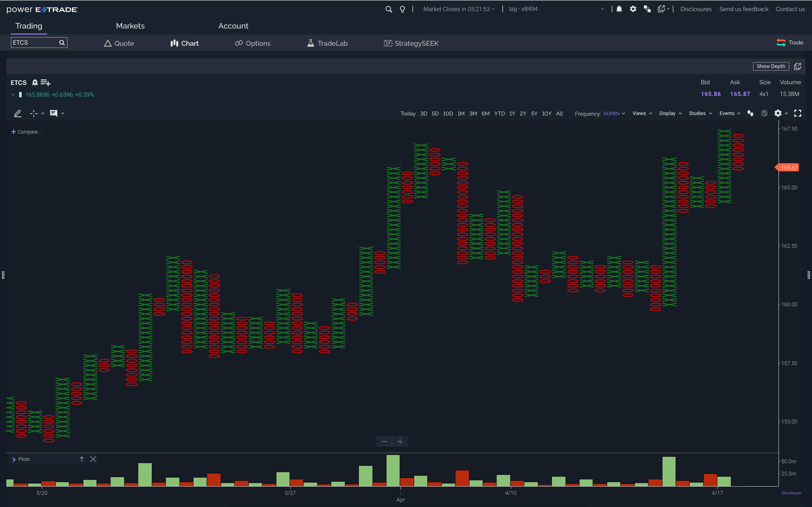Click Send us feedback link
The width and height of the screenshot is (812, 507).
click(x=744, y=9)
